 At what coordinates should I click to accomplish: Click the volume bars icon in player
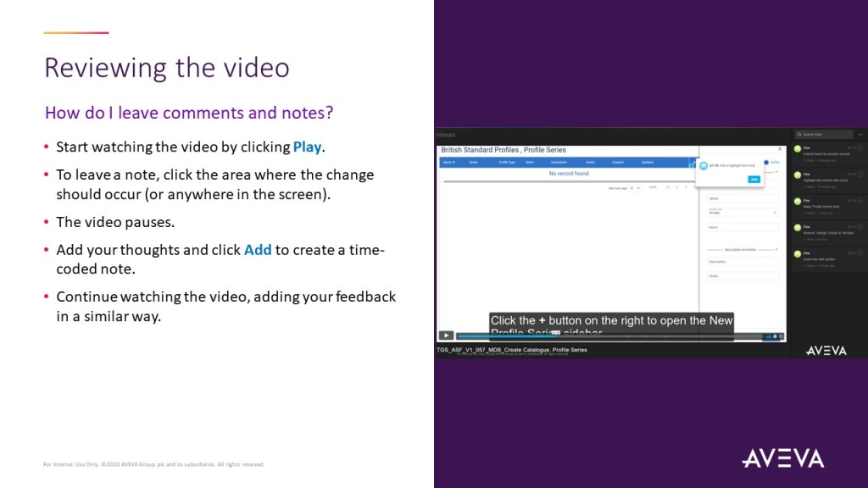767,336
